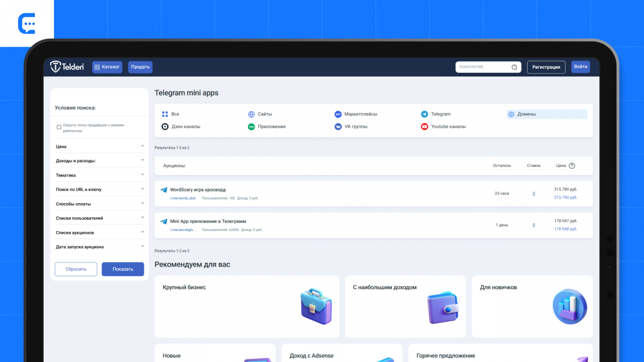
Task: Select the Сайты globe icon
Action: tap(251, 114)
